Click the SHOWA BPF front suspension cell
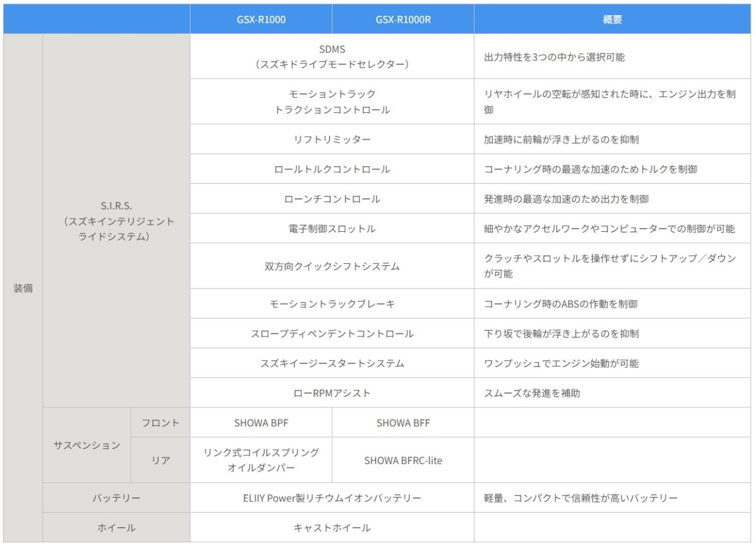Image resolution: width=756 pixels, height=546 pixels. (x=261, y=423)
